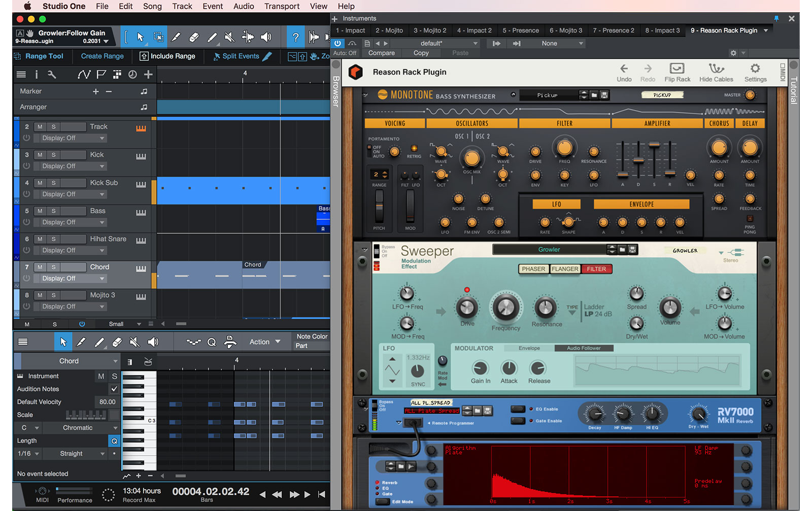Click Create Range
The image size is (812, 511).
103,56
